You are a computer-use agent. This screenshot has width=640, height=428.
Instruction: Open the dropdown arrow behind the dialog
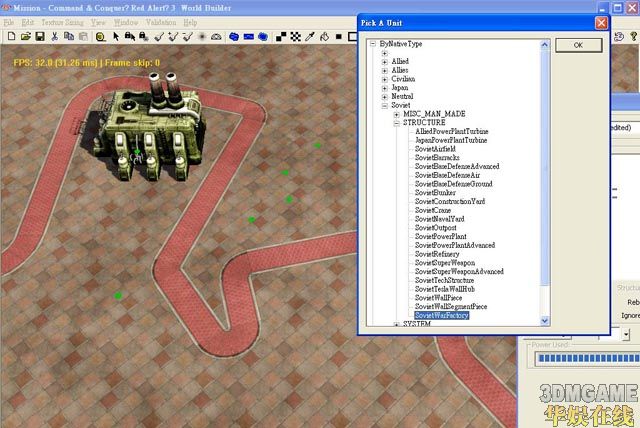(x=626, y=335)
